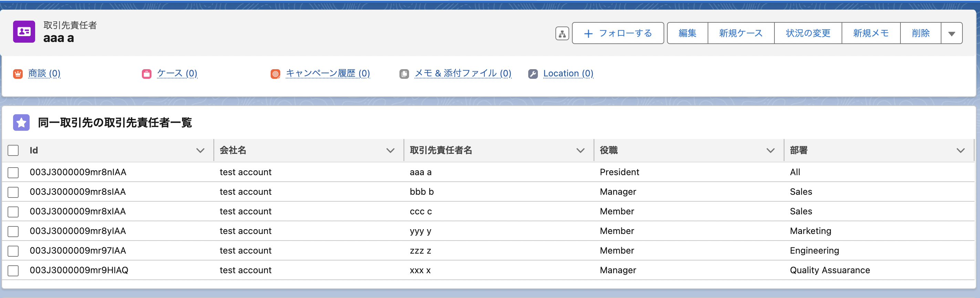Open the ケース (0) related list link

[177, 73]
